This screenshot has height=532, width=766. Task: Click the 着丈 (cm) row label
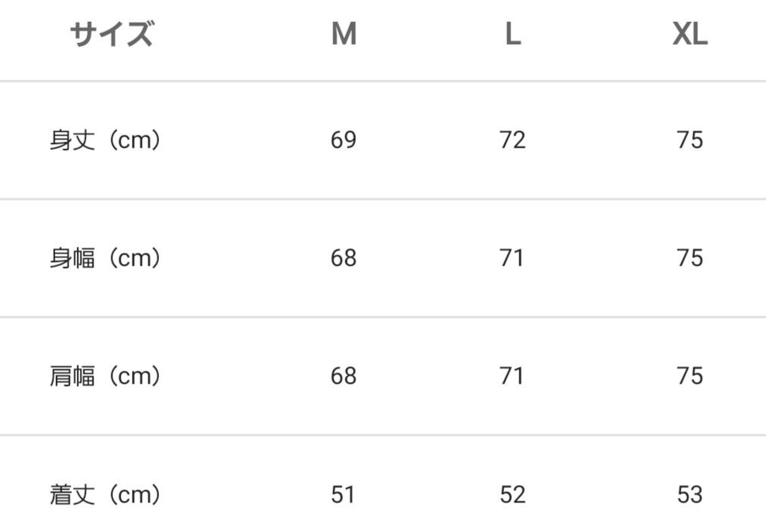coord(105,495)
